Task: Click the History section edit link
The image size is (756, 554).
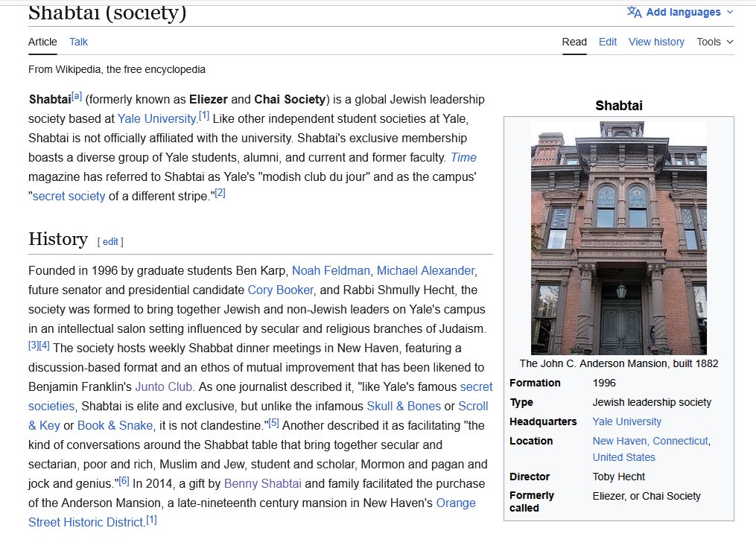Action: point(110,241)
